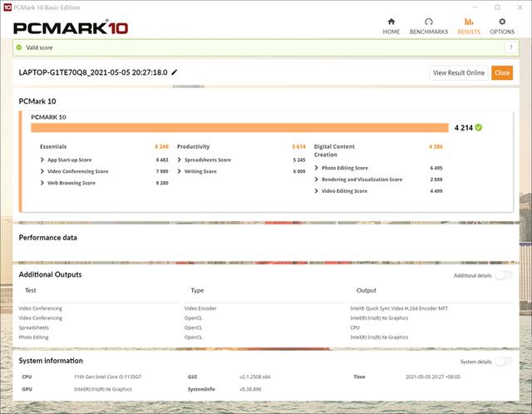Image resolution: width=532 pixels, height=414 pixels.
Task: Open the Home icon in navigation
Action: [392, 22]
